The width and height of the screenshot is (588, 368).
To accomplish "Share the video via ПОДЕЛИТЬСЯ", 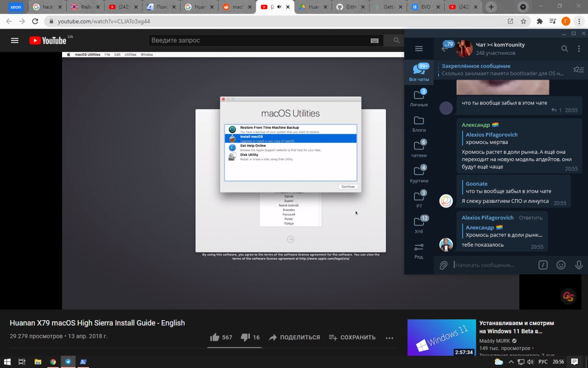I will pos(294,337).
